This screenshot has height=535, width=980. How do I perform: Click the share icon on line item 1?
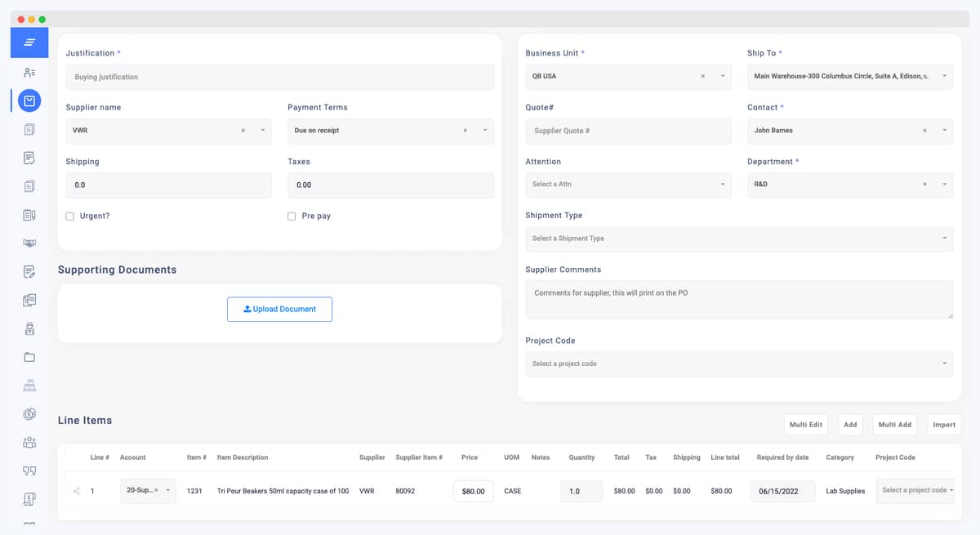coord(75,491)
